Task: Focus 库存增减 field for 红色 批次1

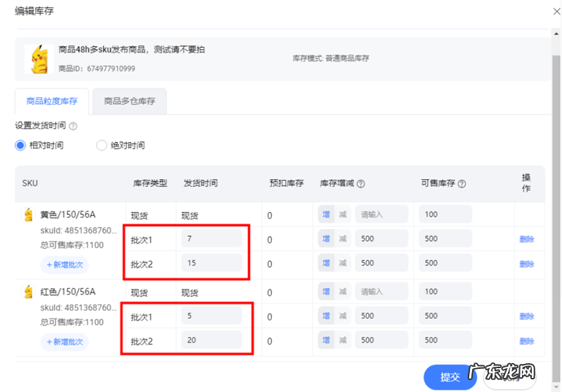Action: coord(381,316)
